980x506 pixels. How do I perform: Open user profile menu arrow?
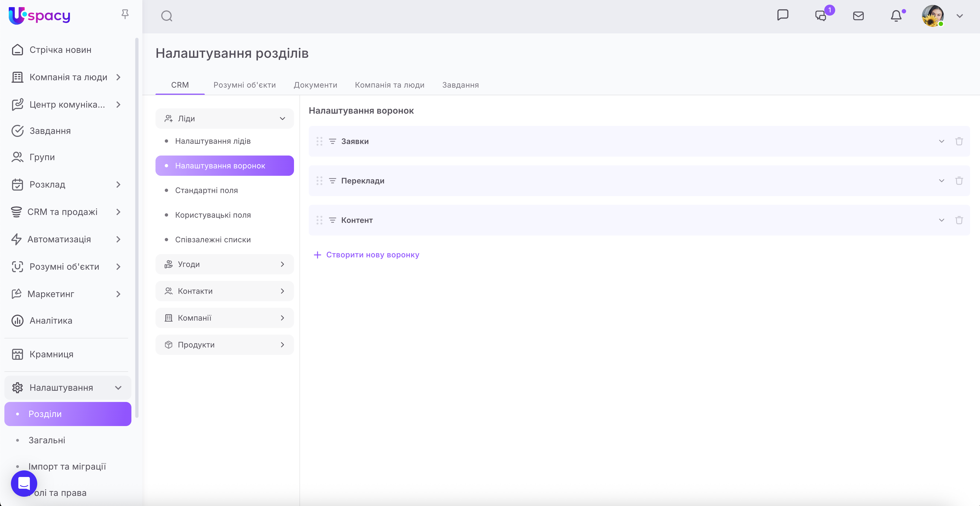959,16
